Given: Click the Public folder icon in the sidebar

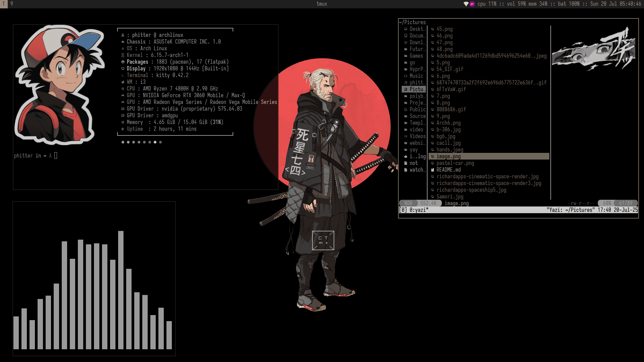Looking at the screenshot, I should point(406,109).
